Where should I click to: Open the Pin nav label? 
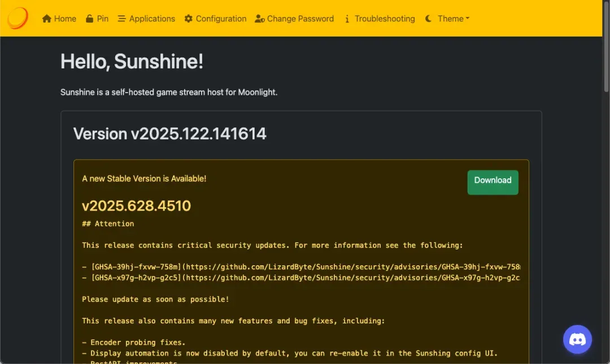pos(103,19)
